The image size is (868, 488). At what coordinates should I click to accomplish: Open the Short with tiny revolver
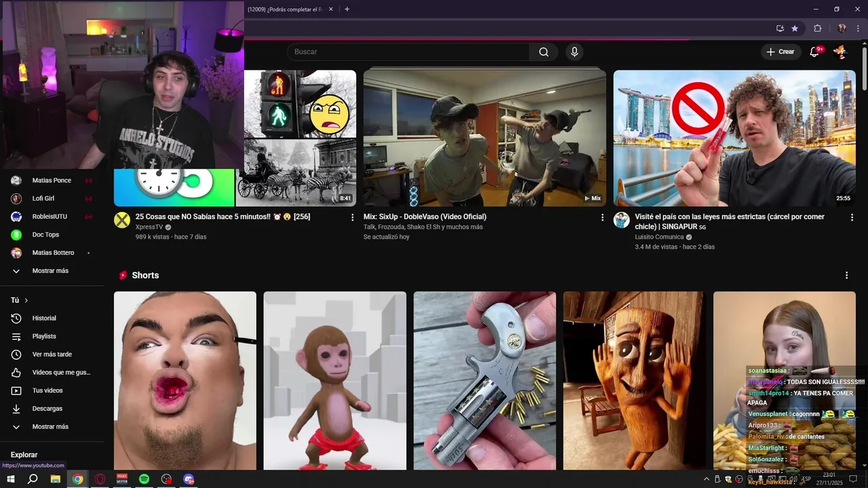pyautogui.click(x=485, y=381)
